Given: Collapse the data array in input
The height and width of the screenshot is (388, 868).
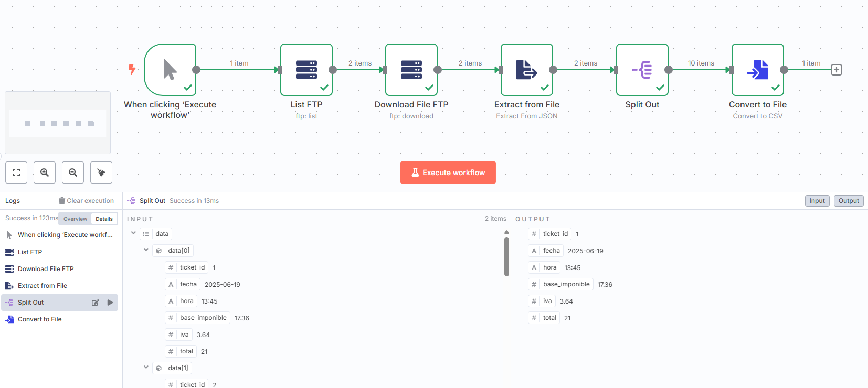Looking at the screenshot, I should point(133,233).
